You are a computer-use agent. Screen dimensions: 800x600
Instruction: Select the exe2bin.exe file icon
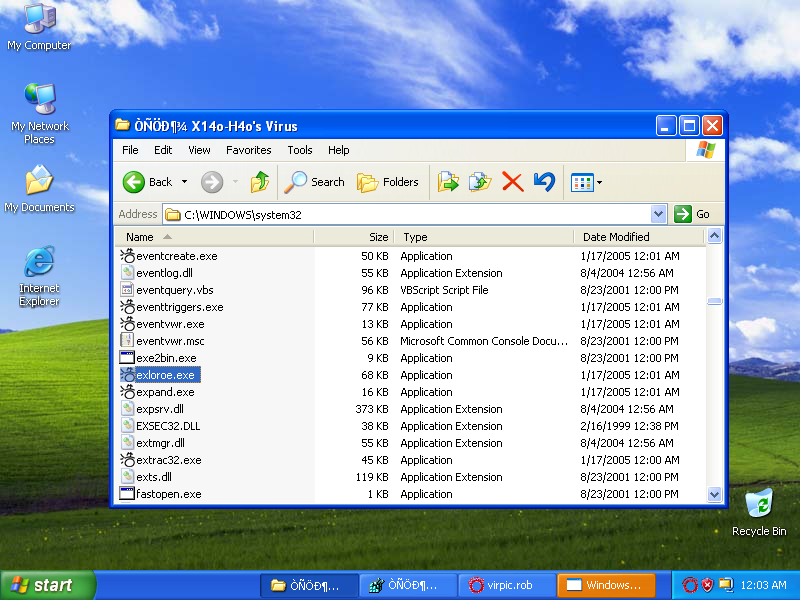tap(127, 358)
